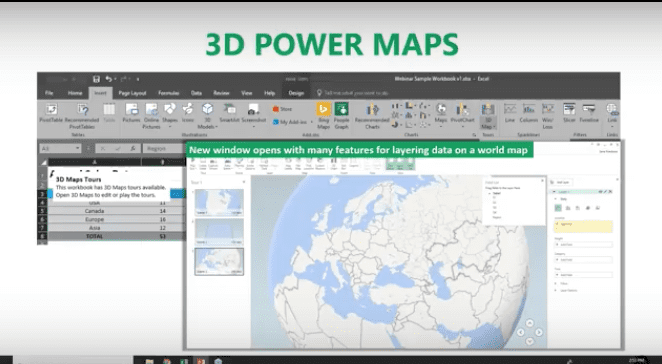Rotate the globe right with the navigation arrow

tap(538, 332)
